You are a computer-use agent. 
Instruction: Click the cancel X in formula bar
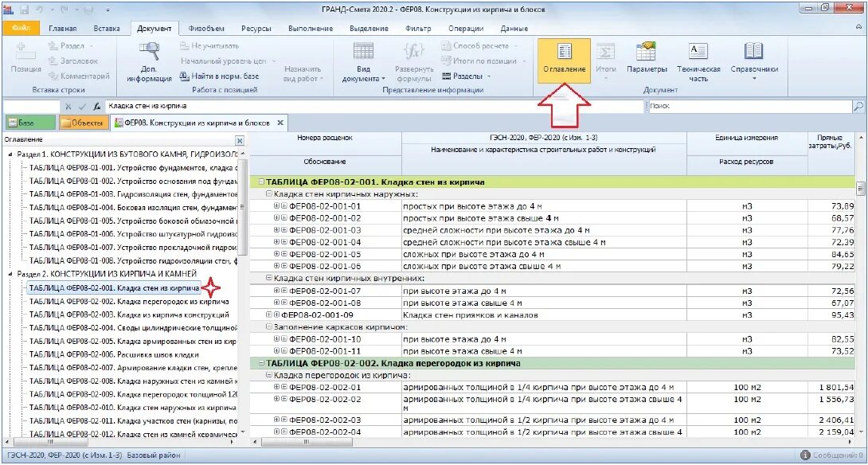[68, 106]
